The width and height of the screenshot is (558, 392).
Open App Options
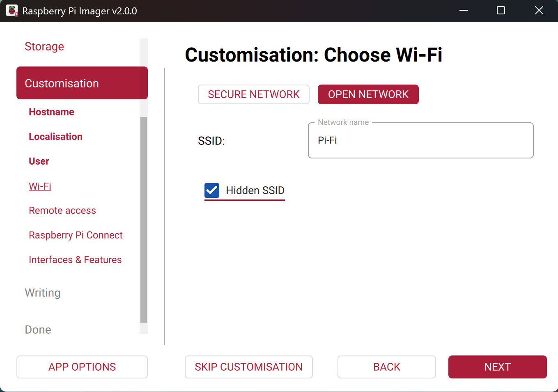point(82,367)
